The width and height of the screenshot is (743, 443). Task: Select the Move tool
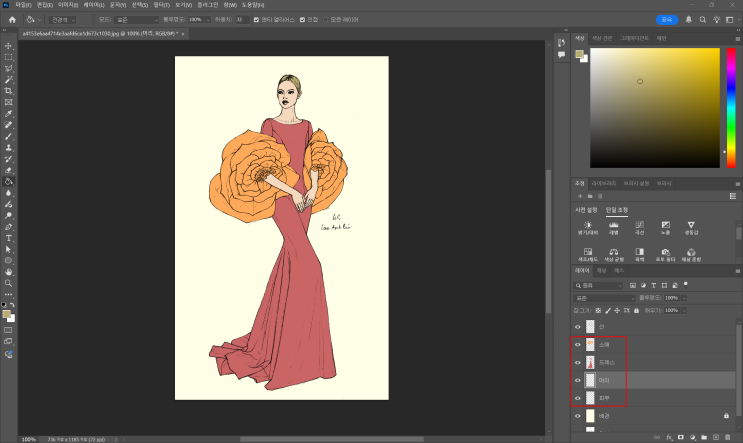(8, 45)
